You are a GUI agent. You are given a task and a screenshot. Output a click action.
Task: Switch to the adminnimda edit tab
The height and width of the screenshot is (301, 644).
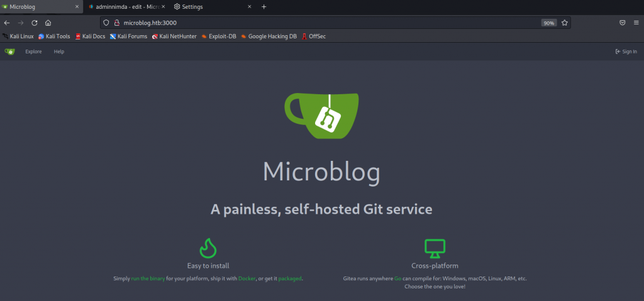tap(122, 6)
